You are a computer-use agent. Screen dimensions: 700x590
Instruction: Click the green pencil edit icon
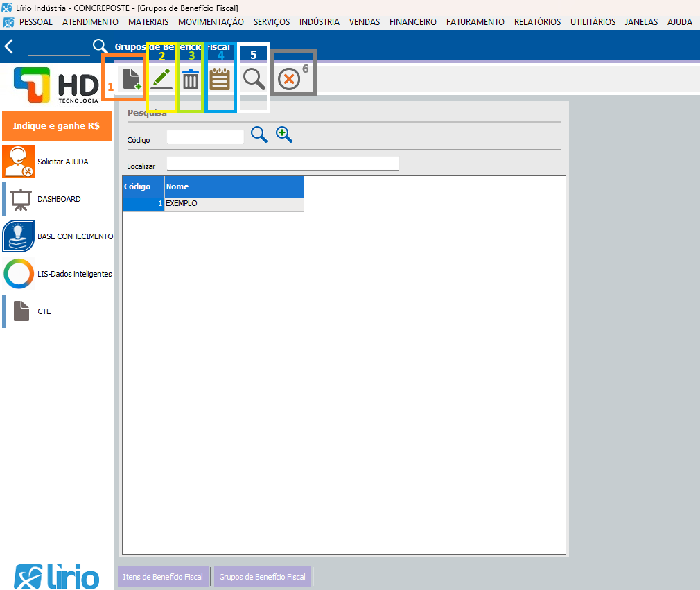click(x=161, y=79)
